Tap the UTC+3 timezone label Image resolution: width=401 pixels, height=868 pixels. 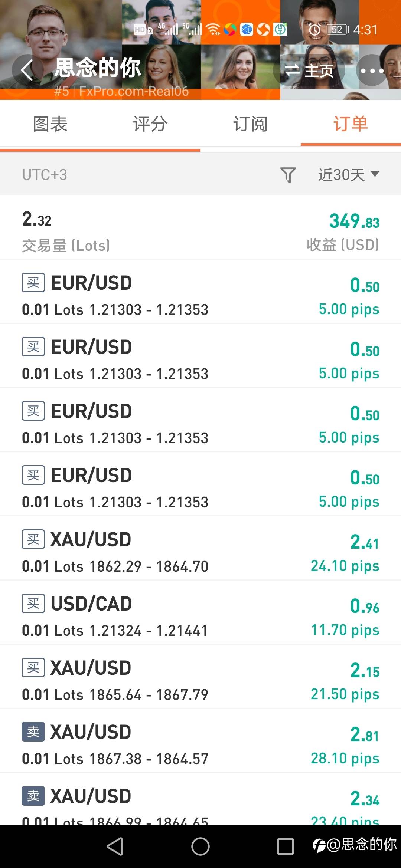pos(45,175)
